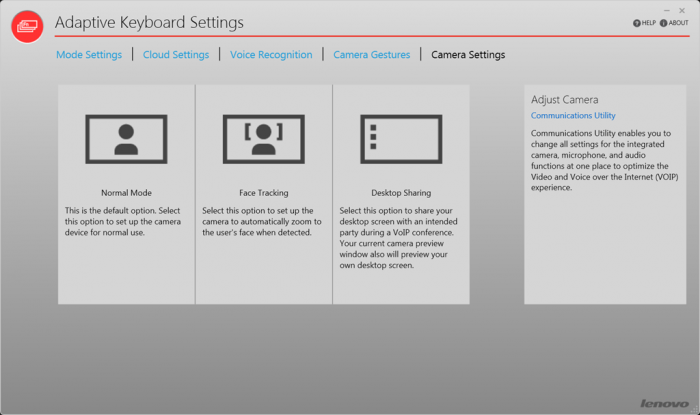Click the Lenovo logo
Viewport: 700px width, 415px height.
coord(664,403)
